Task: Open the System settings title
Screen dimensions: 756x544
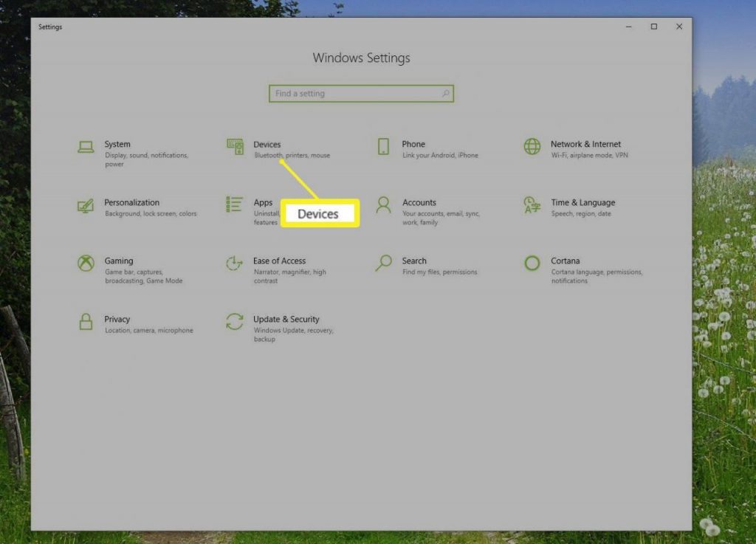Action: coord(117,144)
